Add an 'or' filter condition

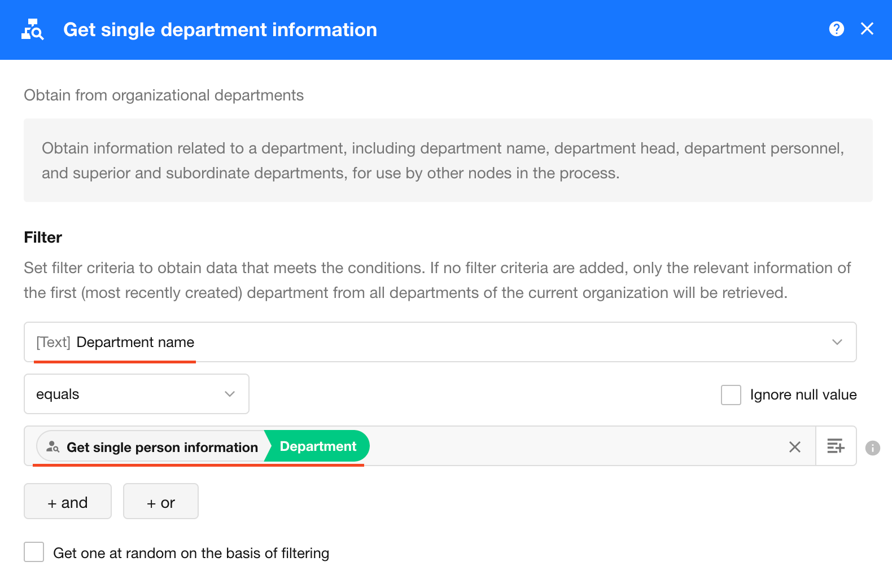(x=161, y=502)
